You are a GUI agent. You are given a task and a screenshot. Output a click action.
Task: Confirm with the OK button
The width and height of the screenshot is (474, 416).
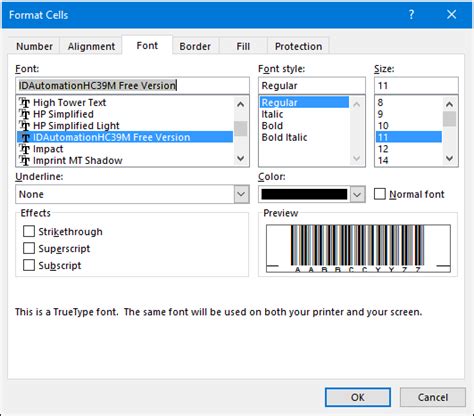coord(358,397)
